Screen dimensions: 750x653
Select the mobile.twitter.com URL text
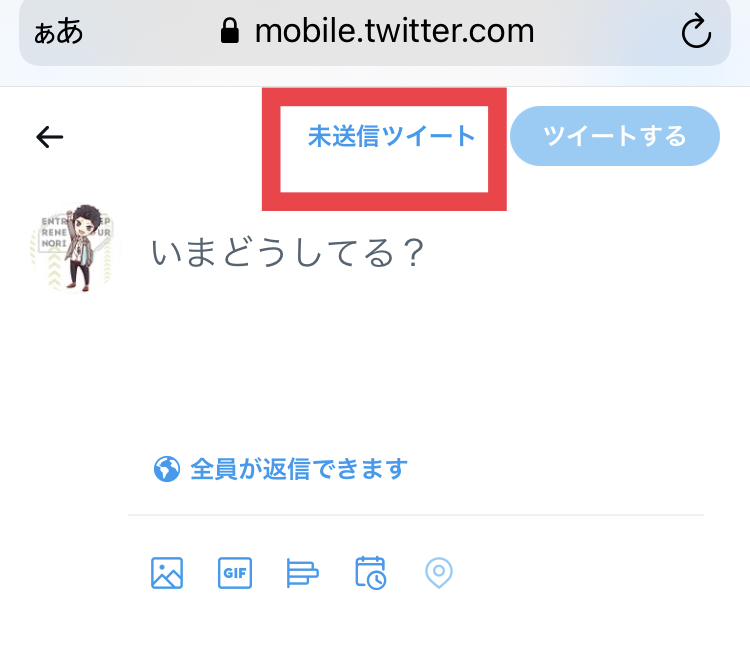coord(394,31)
